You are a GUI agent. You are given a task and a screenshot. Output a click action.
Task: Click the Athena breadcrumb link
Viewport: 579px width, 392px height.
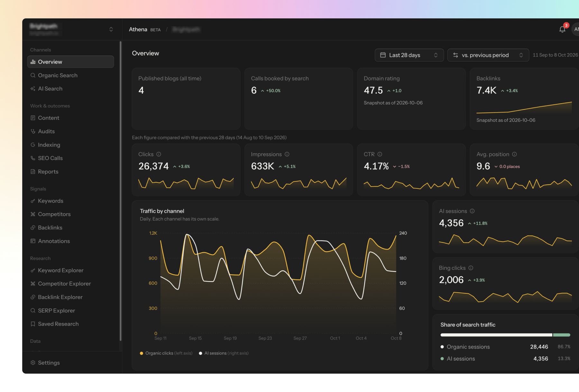coord(138,29)
